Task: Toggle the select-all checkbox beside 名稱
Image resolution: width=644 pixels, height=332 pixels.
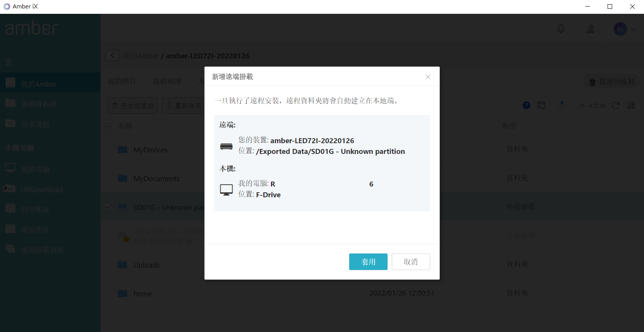Action: point(108,126)
